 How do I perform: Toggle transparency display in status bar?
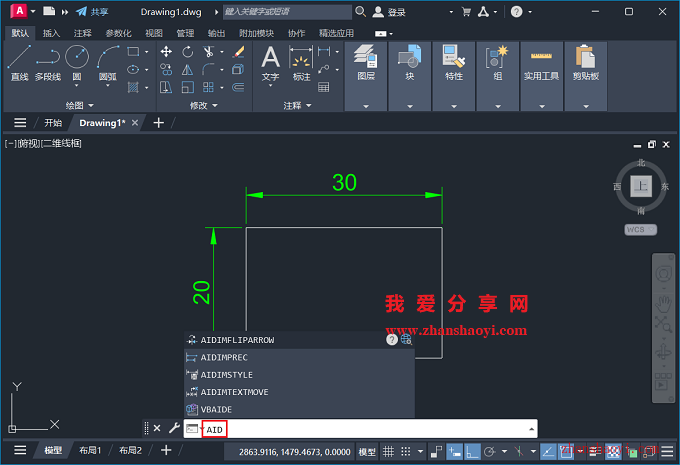pos(613,452)
